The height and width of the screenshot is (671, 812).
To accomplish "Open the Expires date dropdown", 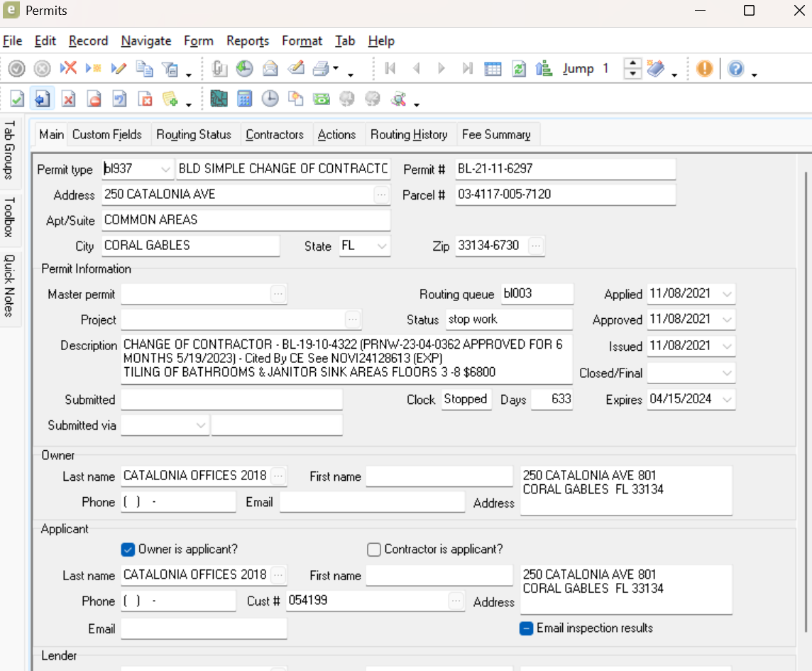I will 727,400.
